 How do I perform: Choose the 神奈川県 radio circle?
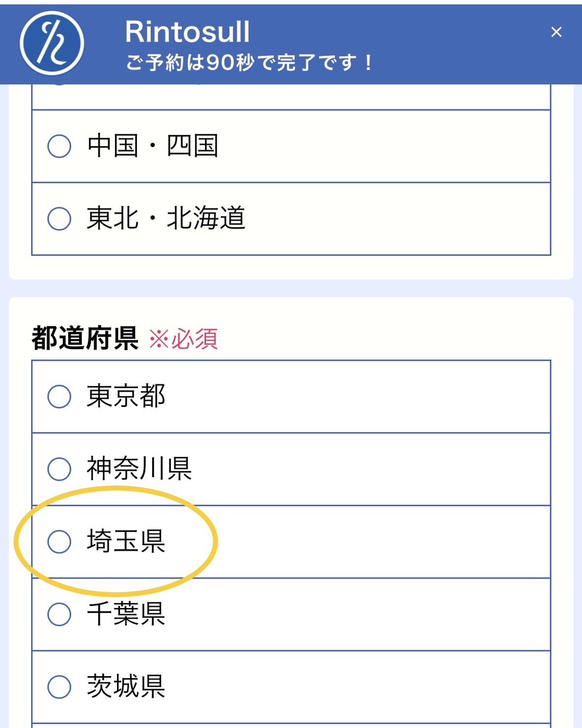(60, 469)
